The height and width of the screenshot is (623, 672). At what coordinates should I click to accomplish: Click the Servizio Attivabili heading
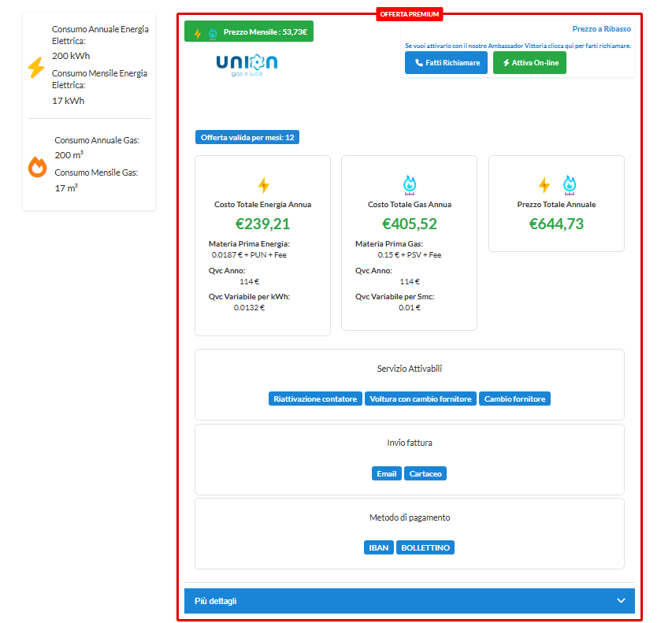tap(410, 369)
